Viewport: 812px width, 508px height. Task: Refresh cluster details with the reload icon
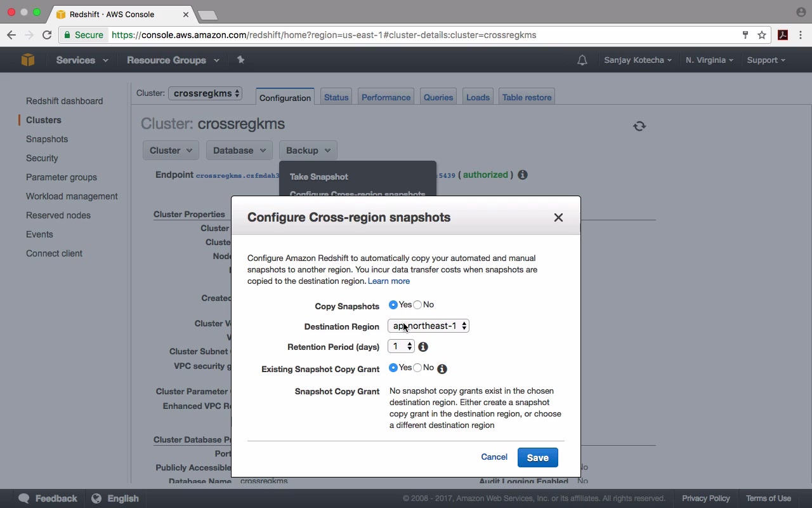pos(639,126)
